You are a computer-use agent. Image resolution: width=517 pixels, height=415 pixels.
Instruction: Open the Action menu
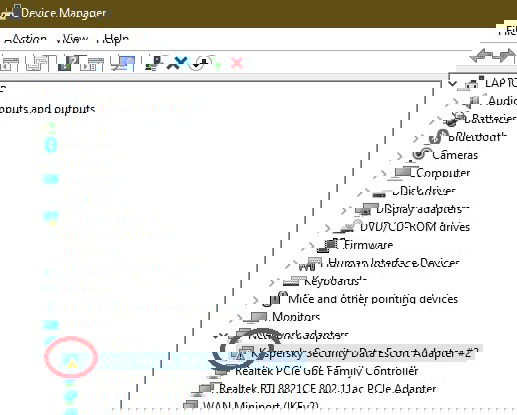click(x=25, y=39)
